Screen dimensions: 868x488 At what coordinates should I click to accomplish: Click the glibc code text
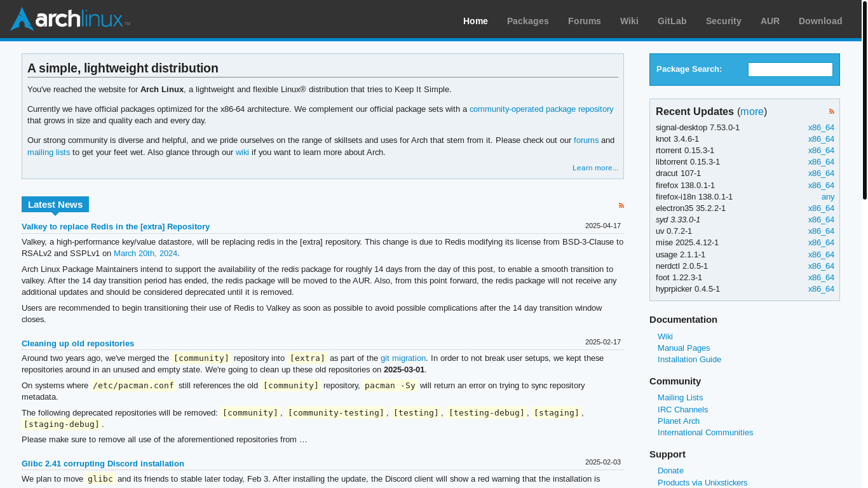(x=100, y=479)
